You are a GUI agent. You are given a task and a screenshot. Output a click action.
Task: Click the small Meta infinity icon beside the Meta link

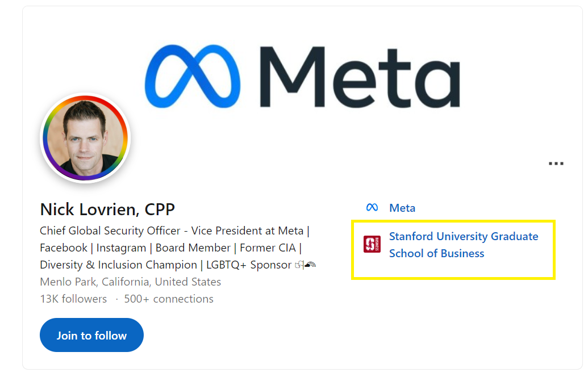coord(372,207)
